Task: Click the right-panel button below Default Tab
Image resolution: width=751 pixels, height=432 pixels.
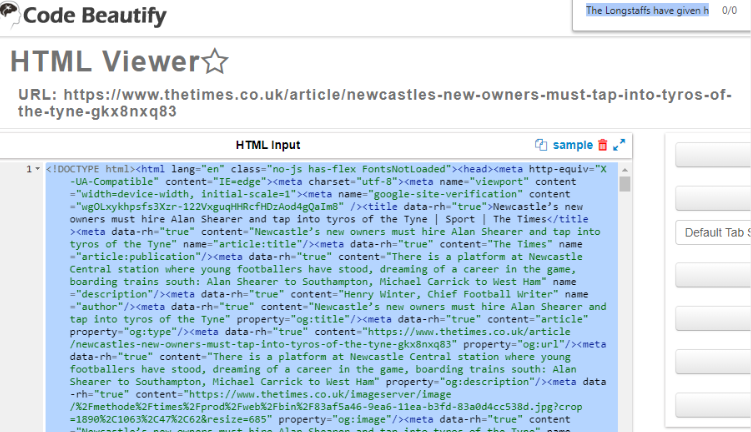Action: (x=713, y=275)
